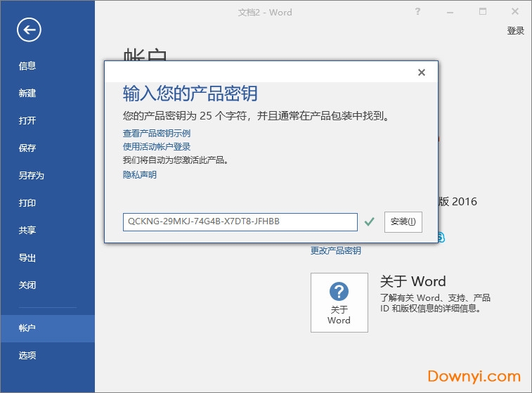This screenshot has height=393, width=532.
Task: Click the 安装(I) button
Action: (403, 222)
